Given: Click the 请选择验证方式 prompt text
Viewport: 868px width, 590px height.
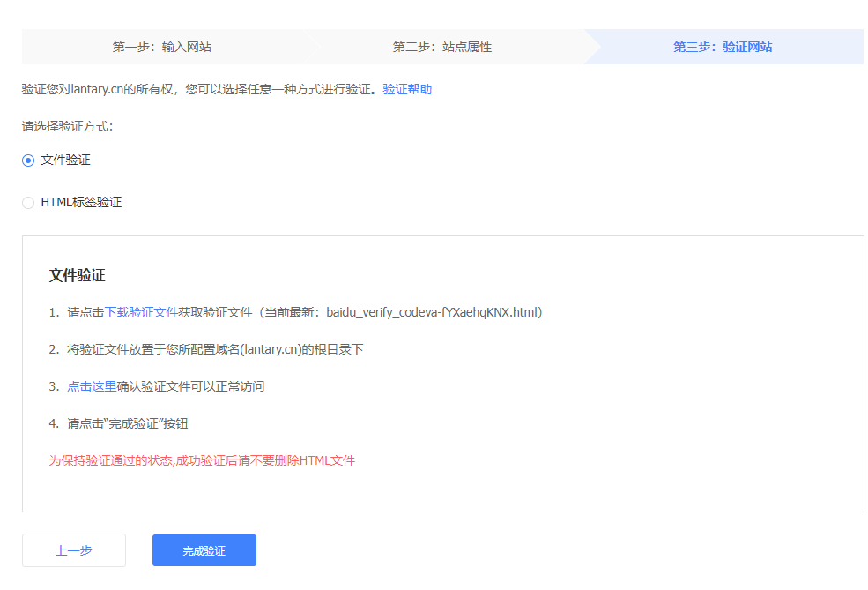Looking at the screenshot, I should 67,126.
